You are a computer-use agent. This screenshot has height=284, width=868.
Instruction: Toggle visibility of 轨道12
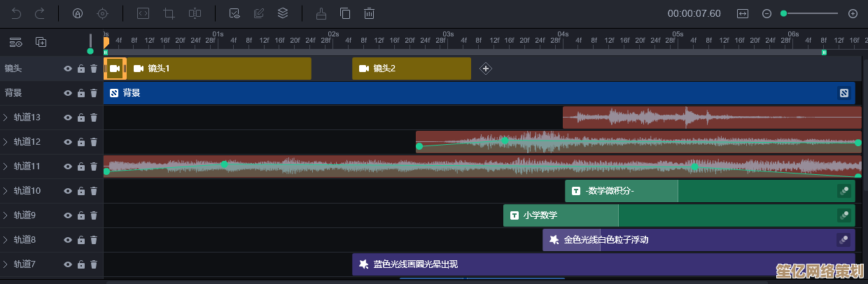tap(68, 142)
